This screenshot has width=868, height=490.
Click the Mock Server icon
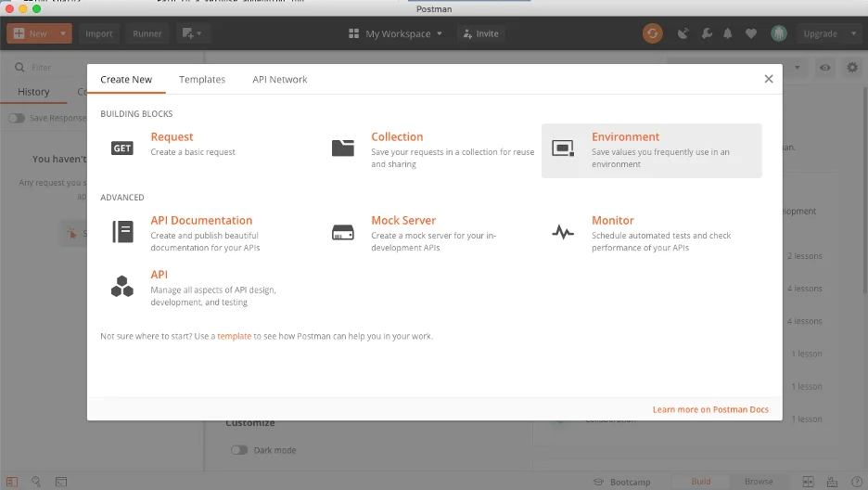(343, 232)
